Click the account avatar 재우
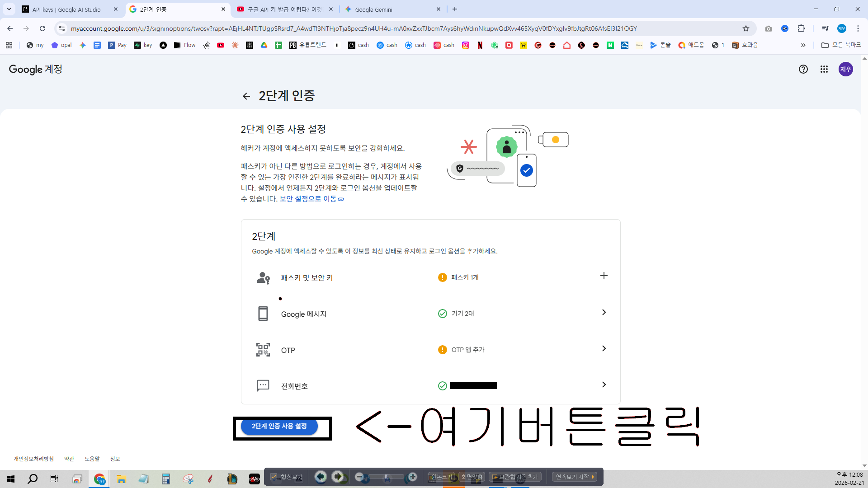Screen dimensions: 868x488 845,69
